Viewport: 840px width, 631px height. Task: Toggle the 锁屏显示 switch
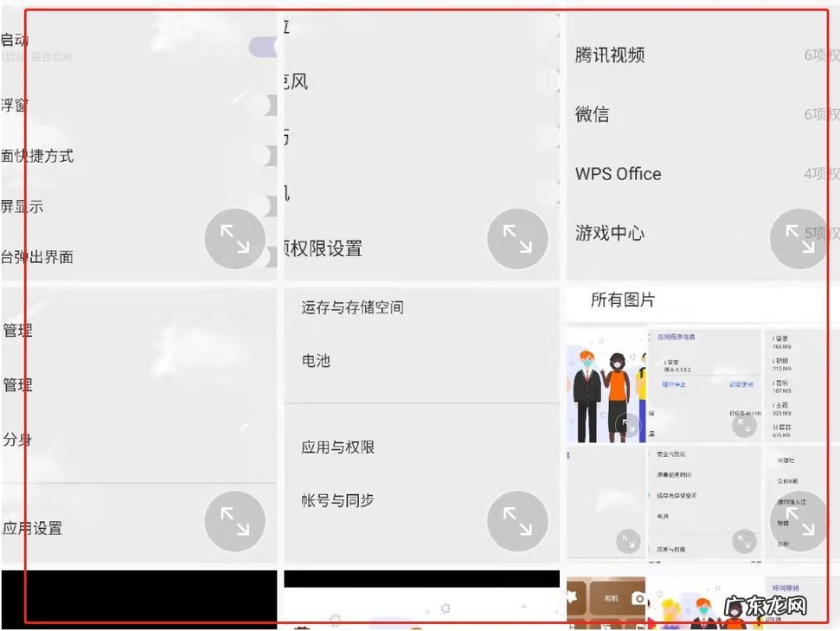click(x=268, y=206)
